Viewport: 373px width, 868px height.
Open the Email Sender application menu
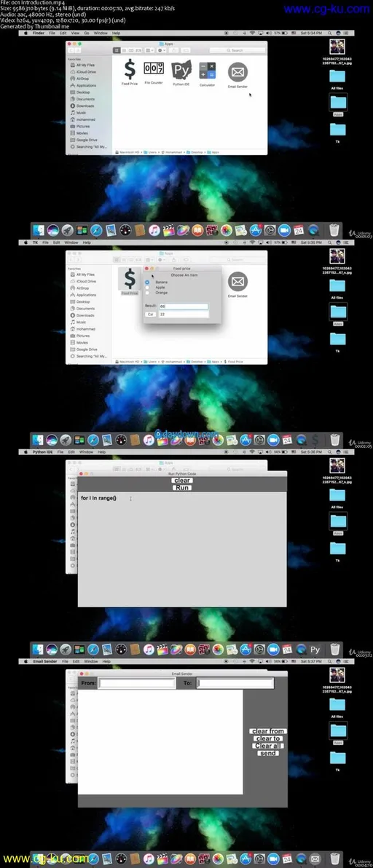pyautogui.click(x=45, y=661)
